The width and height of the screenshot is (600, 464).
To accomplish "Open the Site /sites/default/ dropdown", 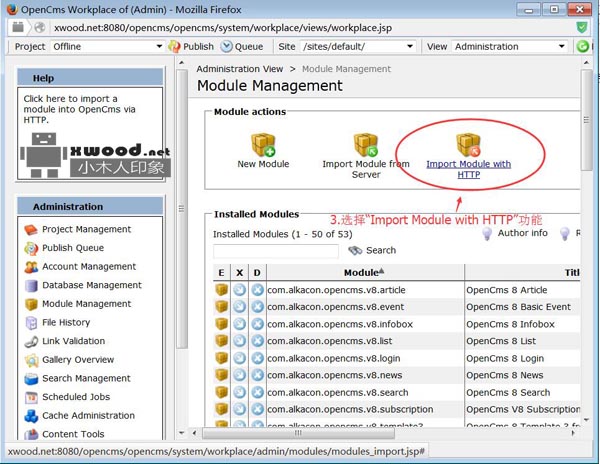I will [358, 47].
